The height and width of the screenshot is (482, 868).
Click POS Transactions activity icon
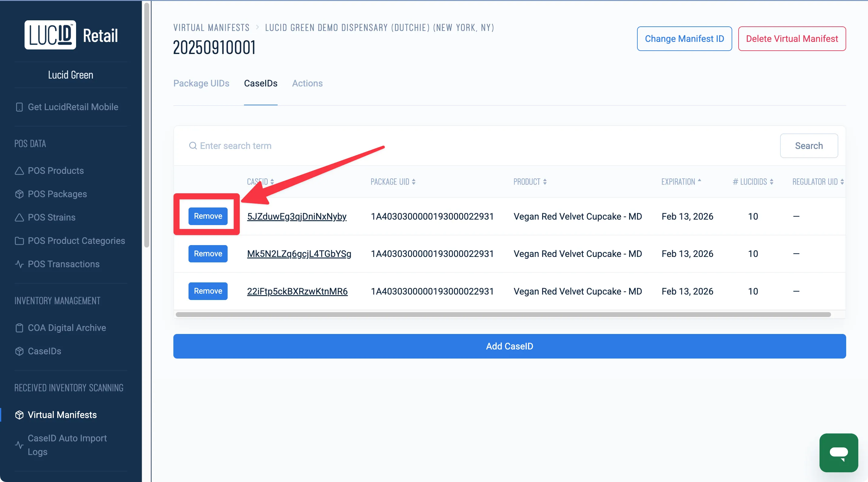click(19, 264)
